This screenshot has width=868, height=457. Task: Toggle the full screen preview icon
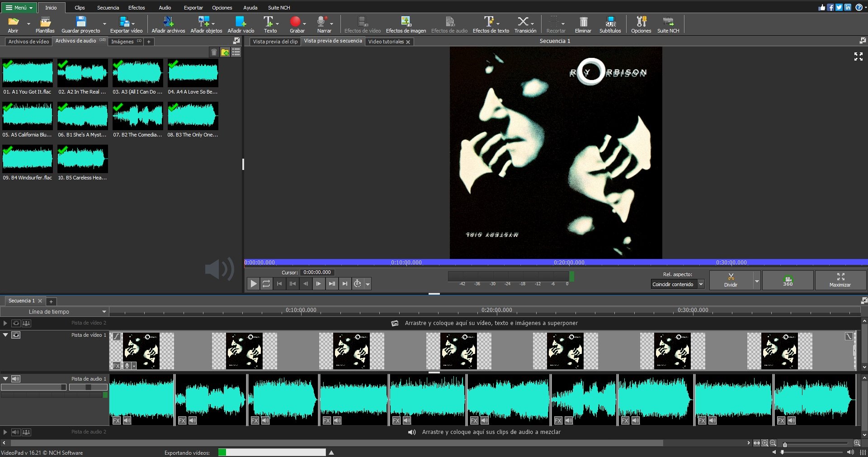click(859, 56)
